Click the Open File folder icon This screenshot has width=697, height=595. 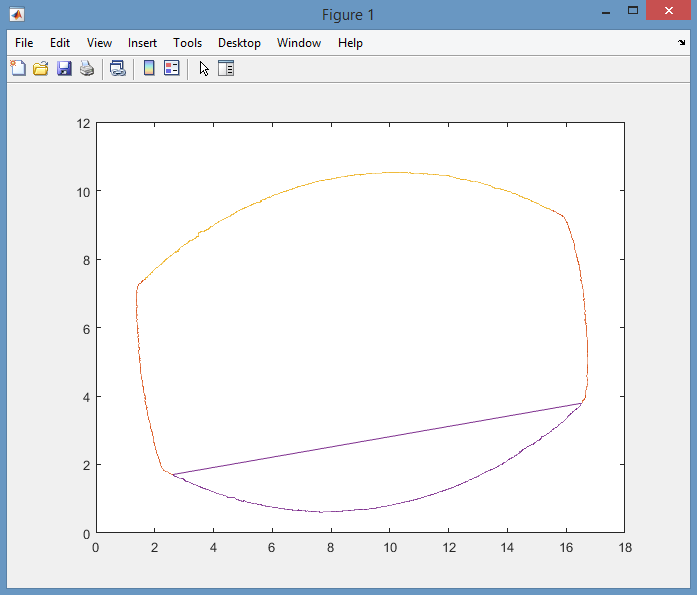(x=41, y=69)
